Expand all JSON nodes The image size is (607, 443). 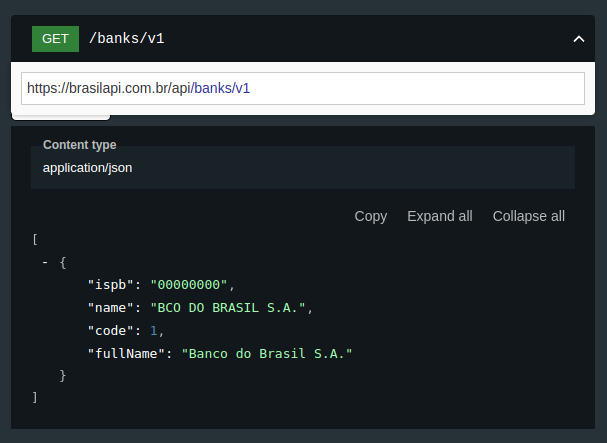(440, 216)
